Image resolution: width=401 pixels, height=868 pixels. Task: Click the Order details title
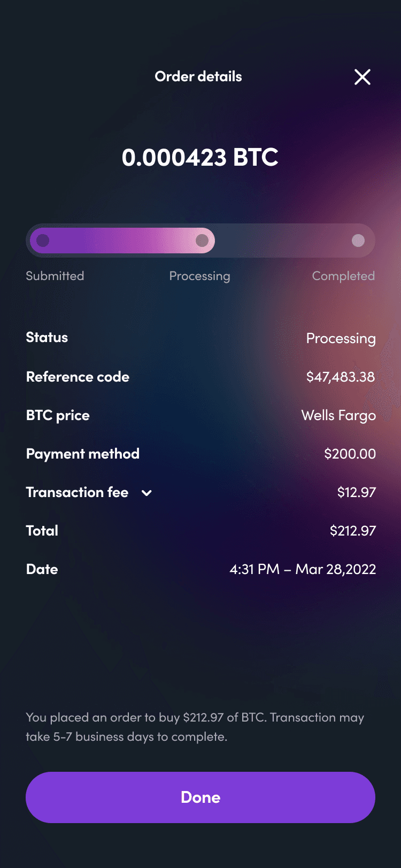coord(198,76)
